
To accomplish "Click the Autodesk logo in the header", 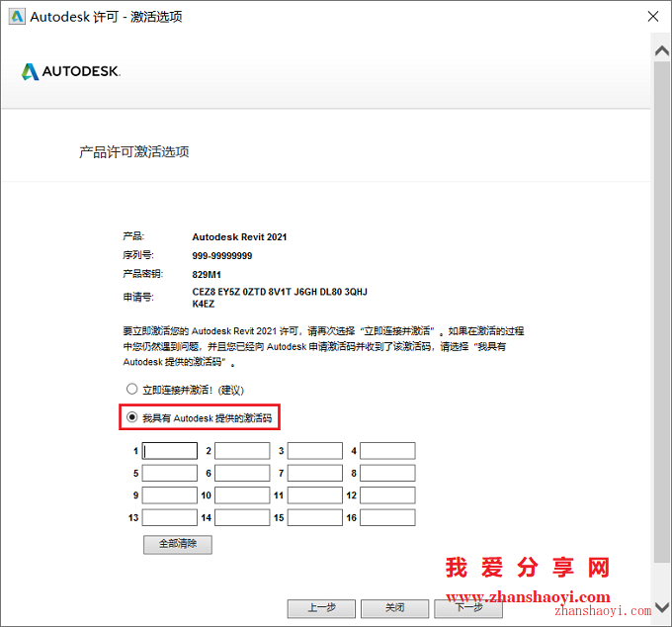I will pyautogui.click(x=71, y=71).
